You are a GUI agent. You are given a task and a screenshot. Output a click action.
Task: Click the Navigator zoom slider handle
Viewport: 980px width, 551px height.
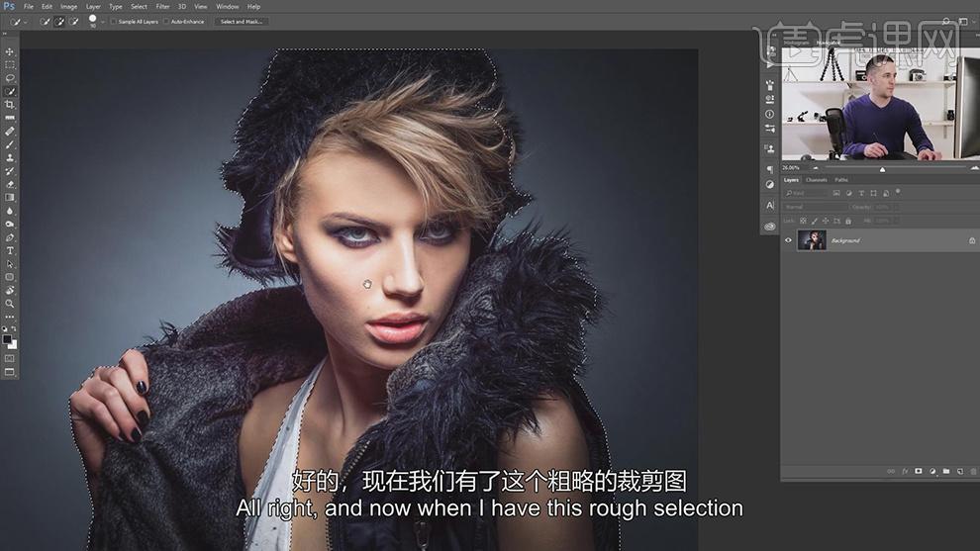click(x=883, y=169)
